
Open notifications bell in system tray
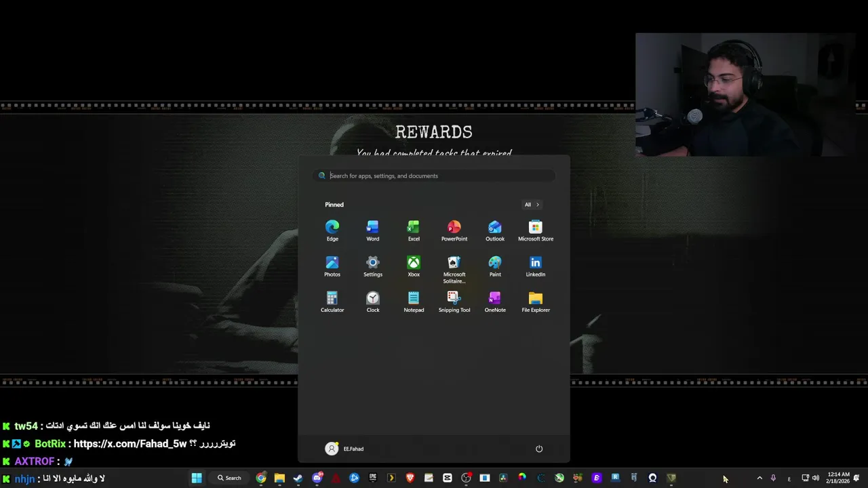[x=856, y=478]
